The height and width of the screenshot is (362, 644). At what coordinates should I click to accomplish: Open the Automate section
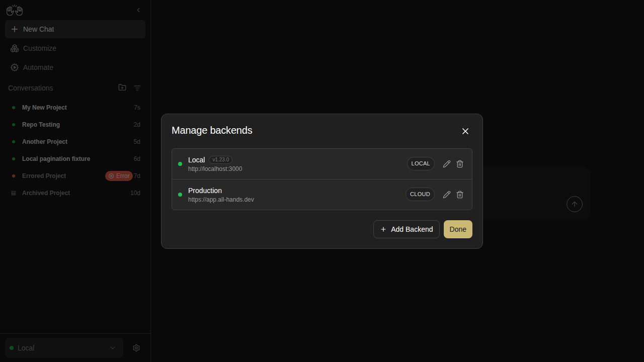tap(75, 67)
